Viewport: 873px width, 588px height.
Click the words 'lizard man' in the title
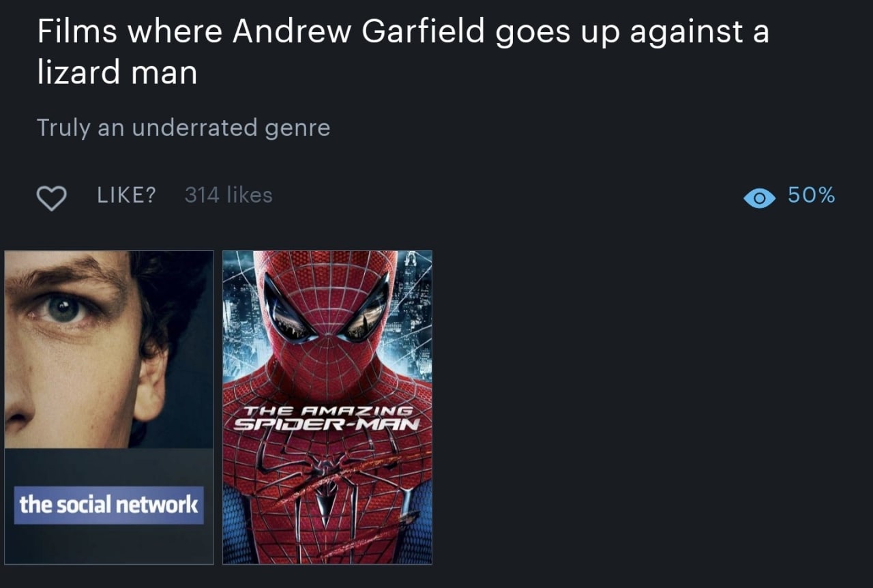pos(117,72)
